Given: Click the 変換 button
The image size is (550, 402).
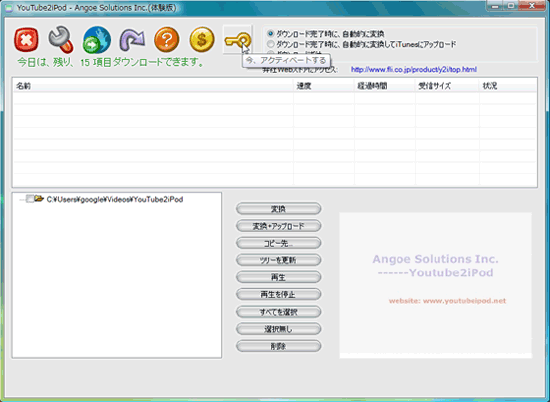Looking at the screenshot, I should (279, 209).
